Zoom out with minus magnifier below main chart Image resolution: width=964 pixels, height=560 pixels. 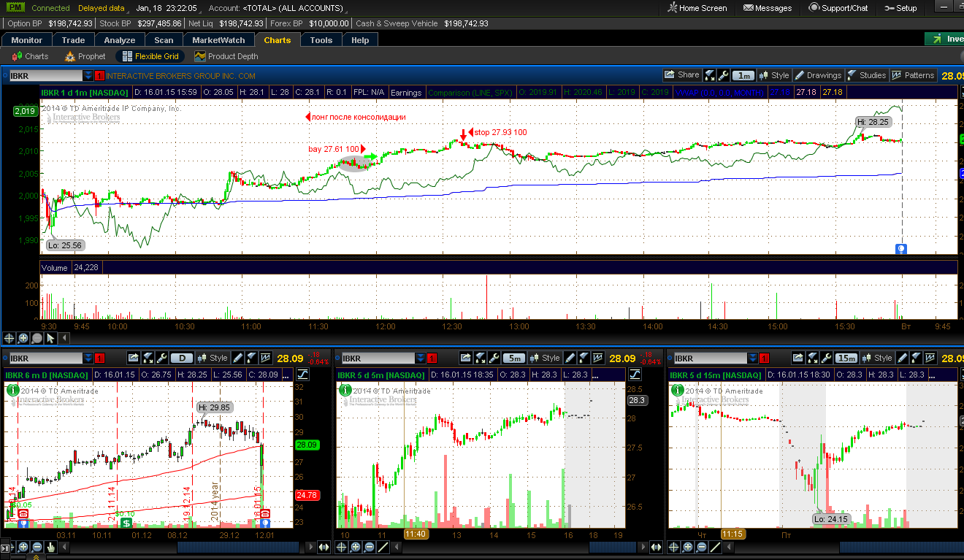(x=37, y=338)
